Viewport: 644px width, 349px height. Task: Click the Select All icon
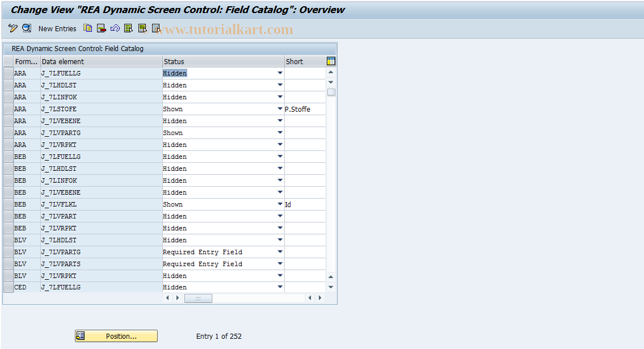128,28
